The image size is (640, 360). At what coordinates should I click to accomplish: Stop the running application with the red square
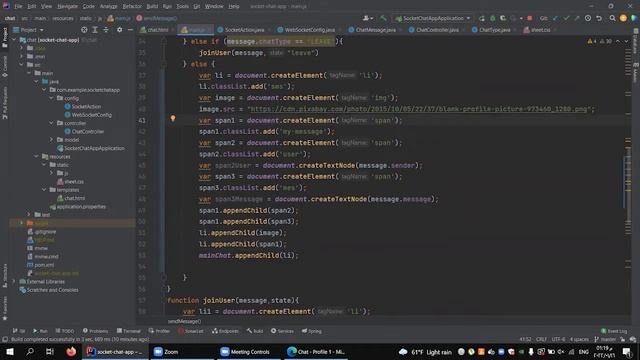pos(530,18)
